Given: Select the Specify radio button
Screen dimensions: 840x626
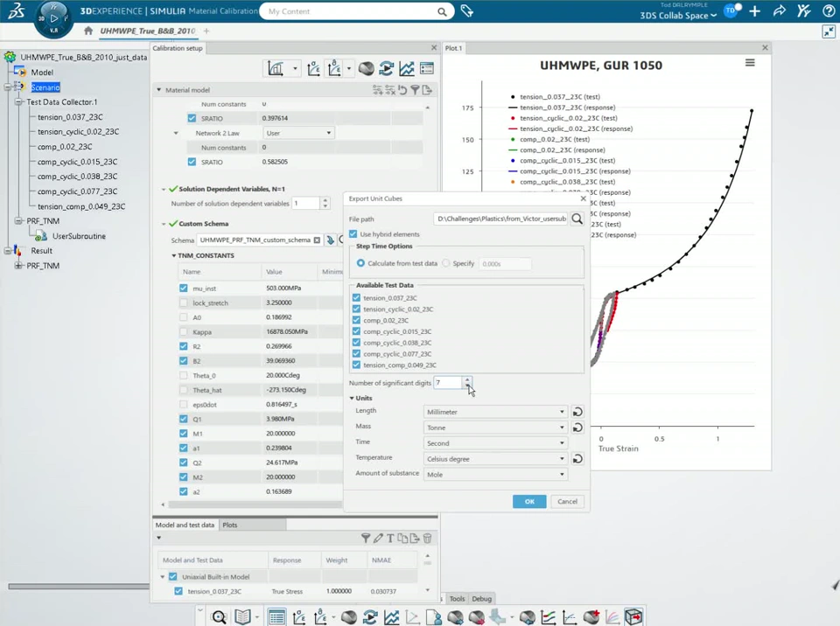Looking at the screenshot, I should click(x=445, y=263).
